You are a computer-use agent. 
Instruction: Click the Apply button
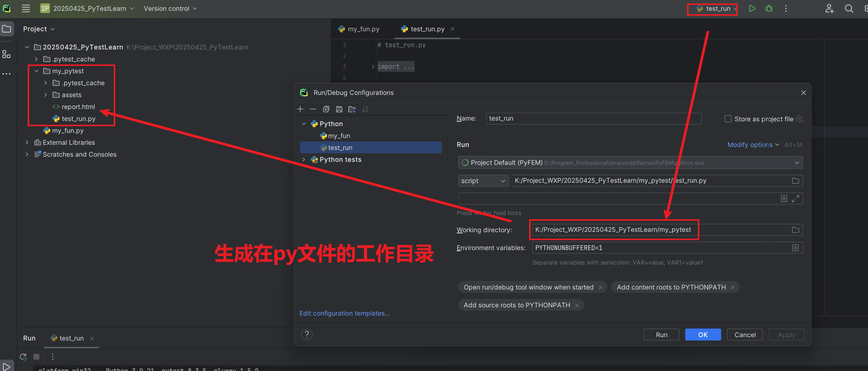786,335
